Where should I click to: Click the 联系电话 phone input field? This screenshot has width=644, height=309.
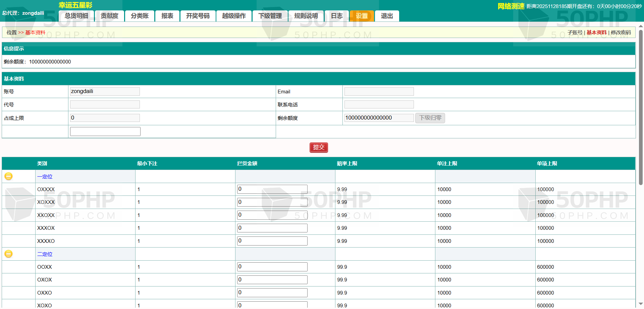pyautogui.click(x=379, y=105)
